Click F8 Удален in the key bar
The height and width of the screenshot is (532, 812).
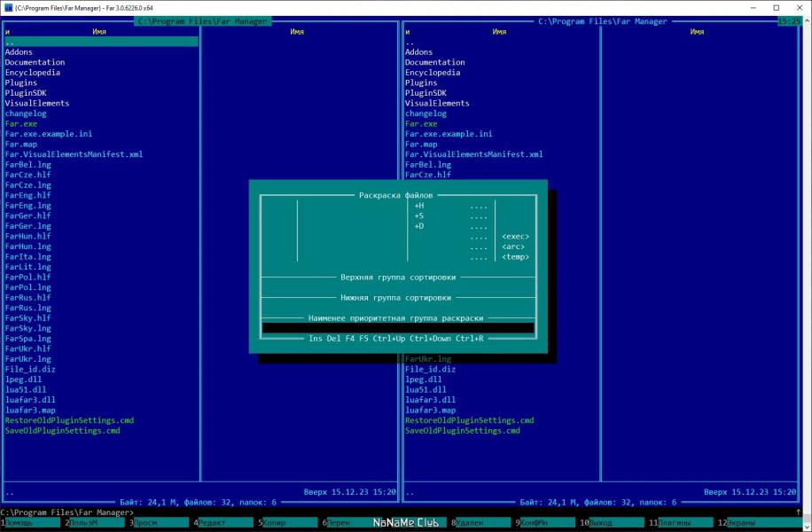coord(482,522)
